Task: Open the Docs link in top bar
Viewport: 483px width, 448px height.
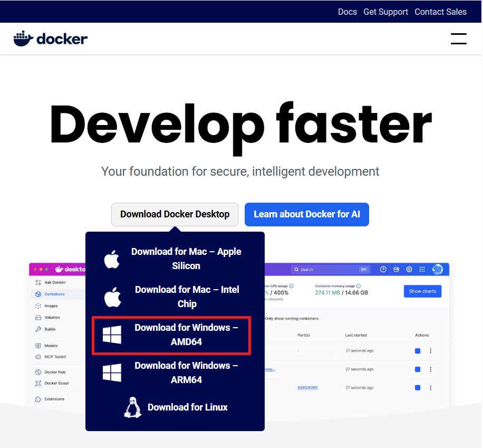Action: (x=347, y=12)
